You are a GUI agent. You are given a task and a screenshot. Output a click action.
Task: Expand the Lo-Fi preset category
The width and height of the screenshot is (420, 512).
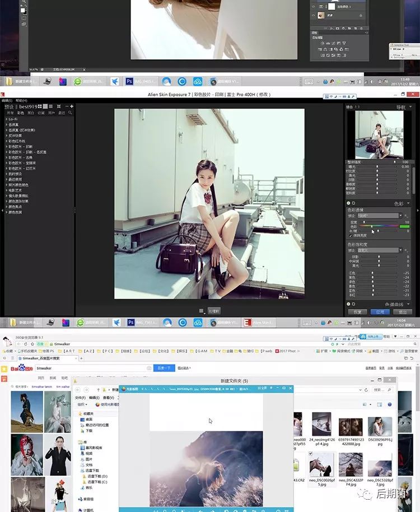(x=7, y=119)
